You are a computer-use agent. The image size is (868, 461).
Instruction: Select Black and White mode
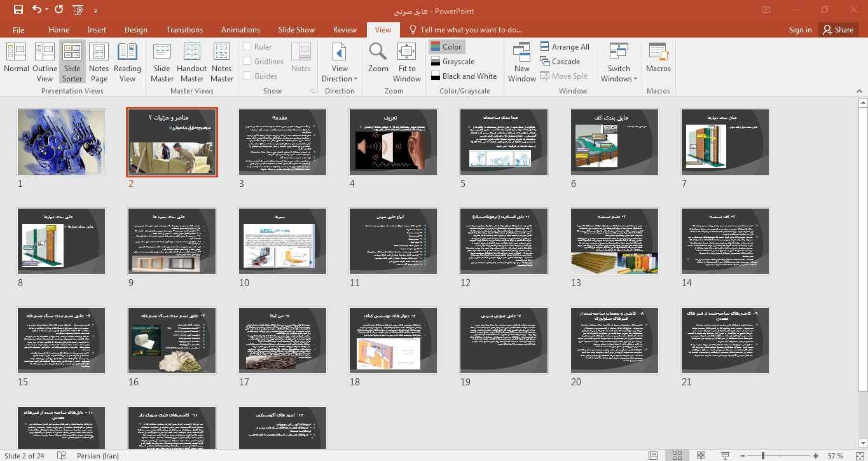[464, 76]
